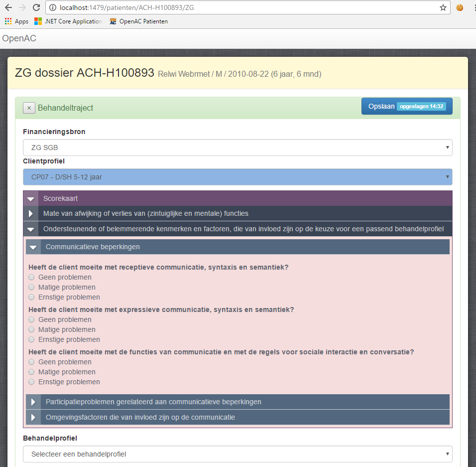Image resolution: width=476 pixels, height=467 pixels.
Task: Choose Ernstige problemen for sociale interactie
Action: coord(32,382)
